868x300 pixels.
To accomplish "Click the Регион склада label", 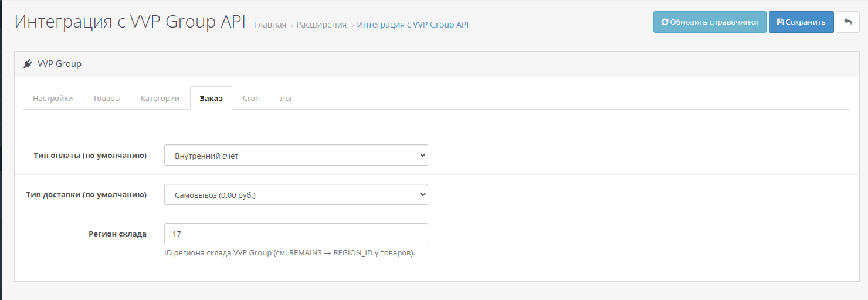I will (x=117, y=234).
